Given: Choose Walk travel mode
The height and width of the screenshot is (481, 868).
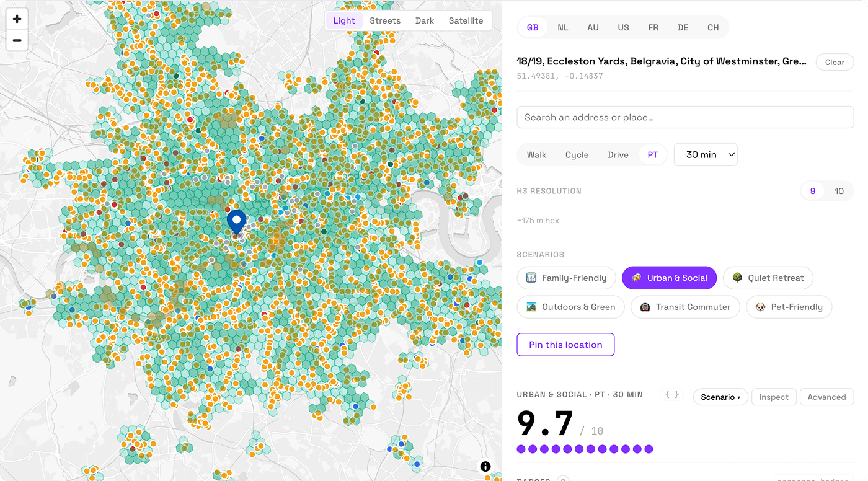Looking at the screenshot, I should (x=536, y=155).
